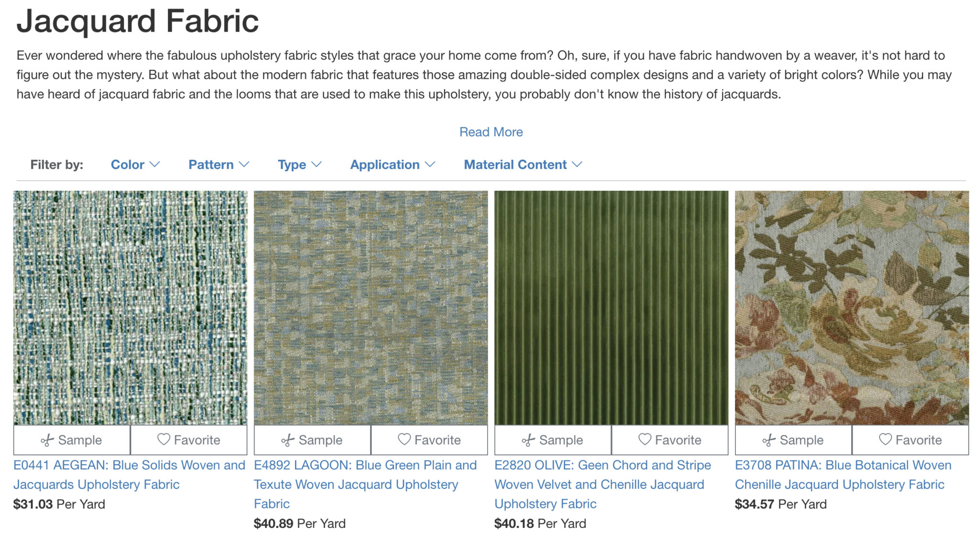Expand the Type filter menu
The height and width of the screenshot is (538, 980).
click(300, 165)
